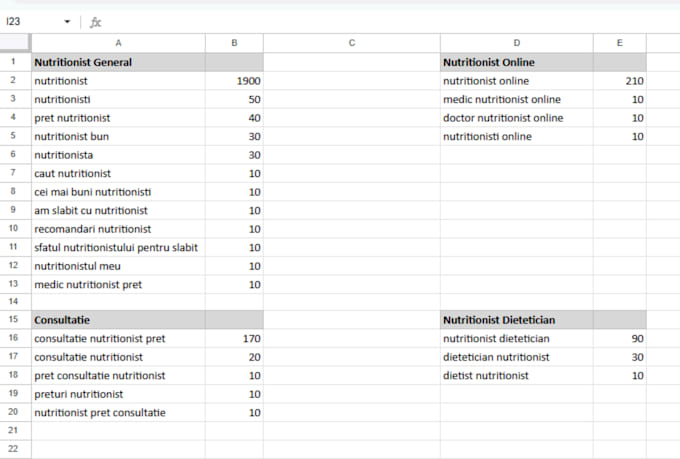Click 'sfatul nutritionistului pentru slabit' cell
Viewport: 680px width, 459px height.
point(118,247)
